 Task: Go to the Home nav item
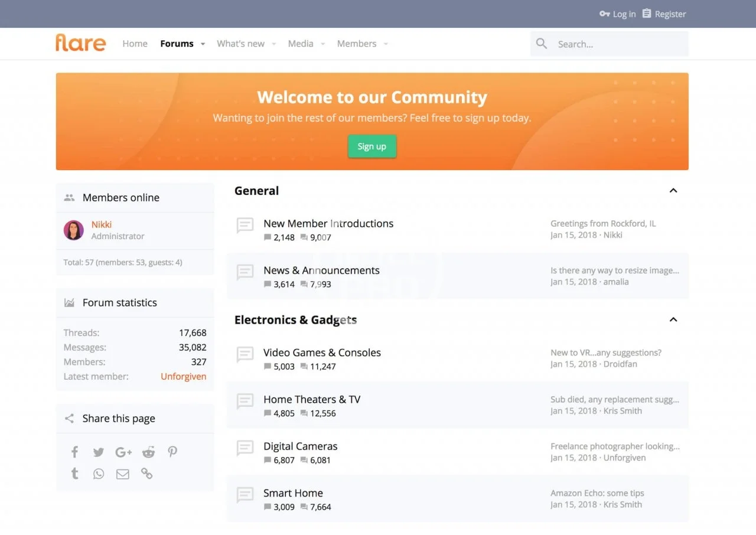point(135,44)
